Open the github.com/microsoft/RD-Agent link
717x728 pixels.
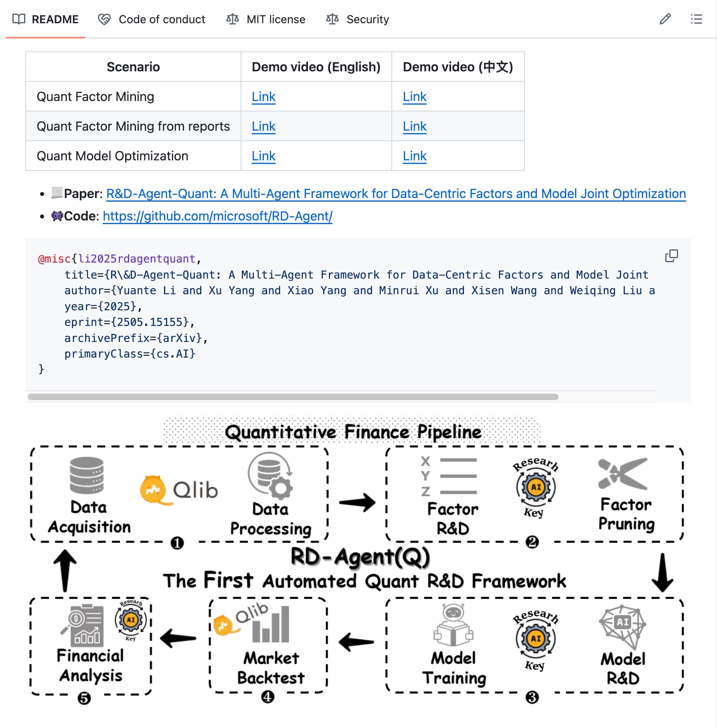pos(217,216)
